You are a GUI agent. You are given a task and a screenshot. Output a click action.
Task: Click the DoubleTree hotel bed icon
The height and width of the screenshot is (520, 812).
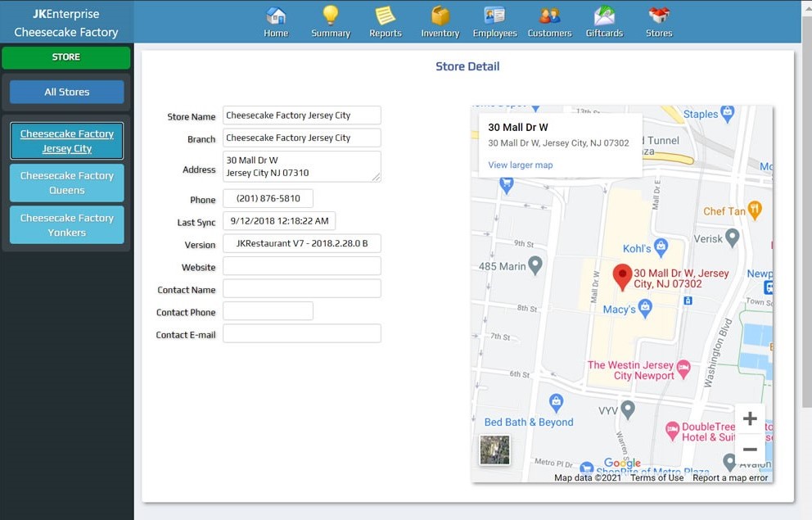(x=672, y=431)
